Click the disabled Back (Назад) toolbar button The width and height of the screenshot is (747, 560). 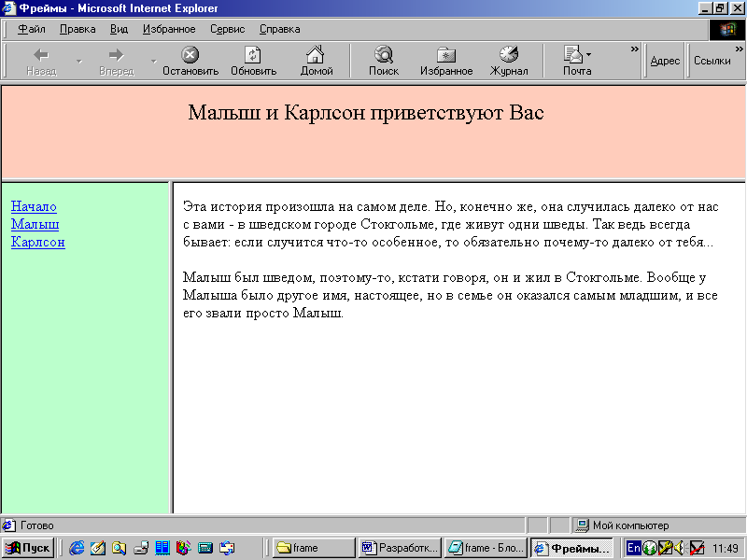[x=41, y=61]
